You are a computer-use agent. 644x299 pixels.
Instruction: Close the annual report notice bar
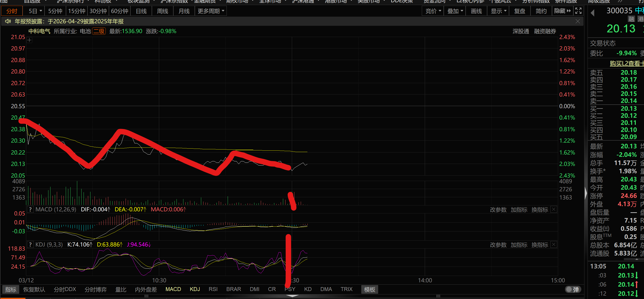(578, 21)
